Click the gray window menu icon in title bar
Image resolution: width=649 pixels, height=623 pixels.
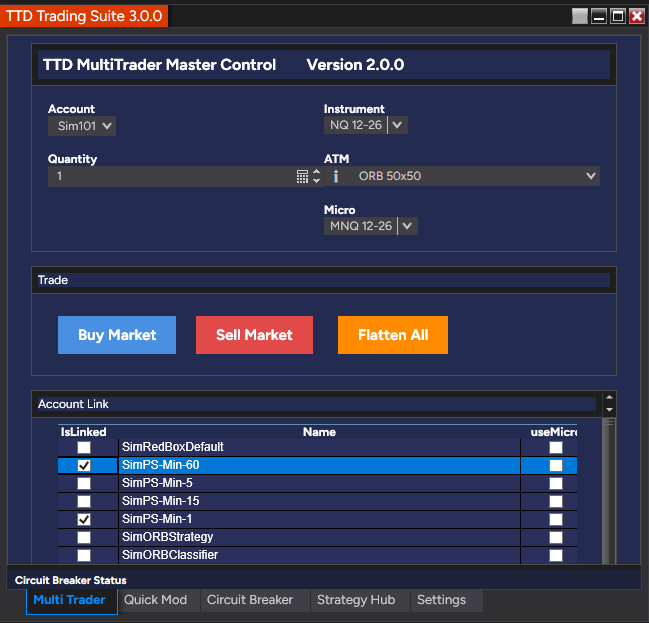click(579, 16)
